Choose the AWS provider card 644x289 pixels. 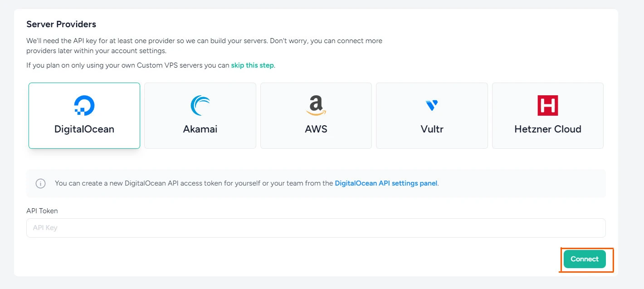[x=316, y=115]
